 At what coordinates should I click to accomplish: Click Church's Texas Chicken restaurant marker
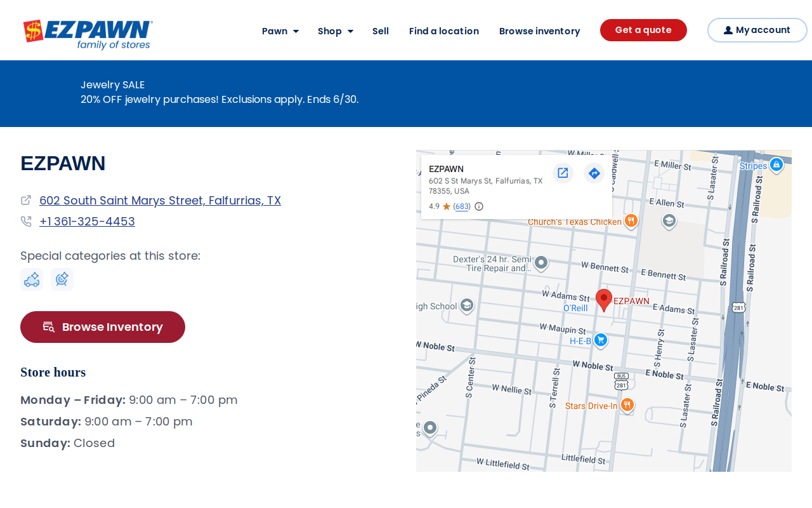[x=631, y=221]
